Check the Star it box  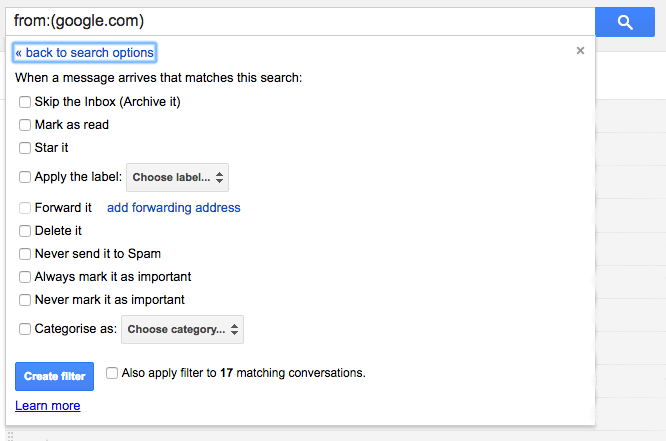25,148
